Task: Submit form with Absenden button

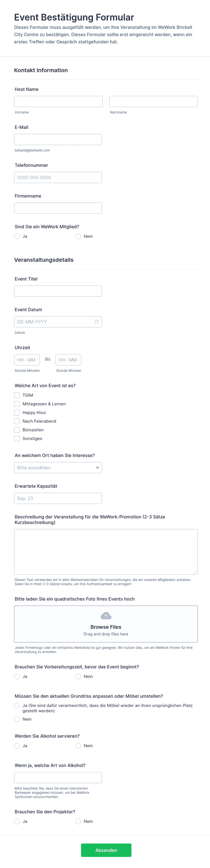Action: (106, 850)
